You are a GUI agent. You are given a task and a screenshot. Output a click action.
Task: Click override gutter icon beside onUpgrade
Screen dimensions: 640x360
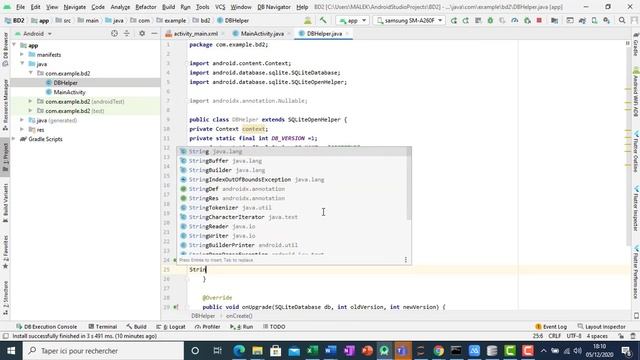(x=176, y=307)
